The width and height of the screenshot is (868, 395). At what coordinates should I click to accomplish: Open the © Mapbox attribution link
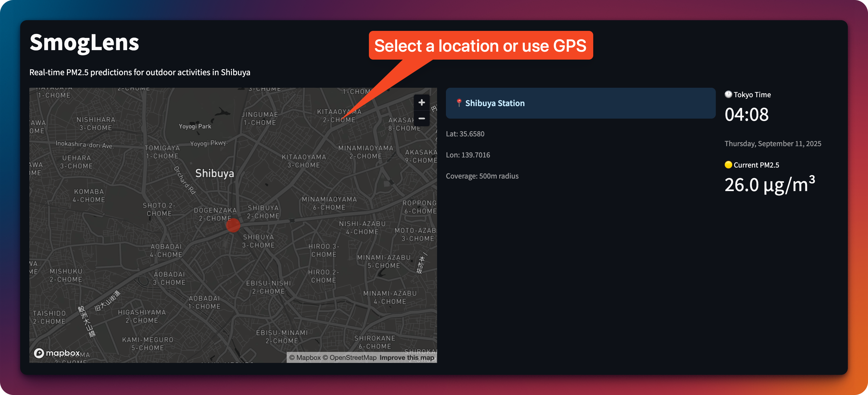click(x=305, y=358)
